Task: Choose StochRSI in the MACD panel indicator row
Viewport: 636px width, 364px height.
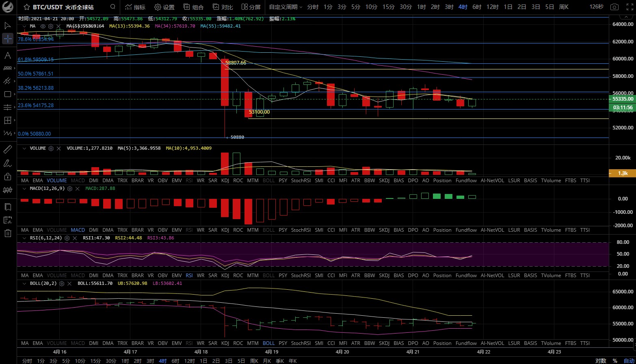Action: pyautogui.click(x=301, y=230)
